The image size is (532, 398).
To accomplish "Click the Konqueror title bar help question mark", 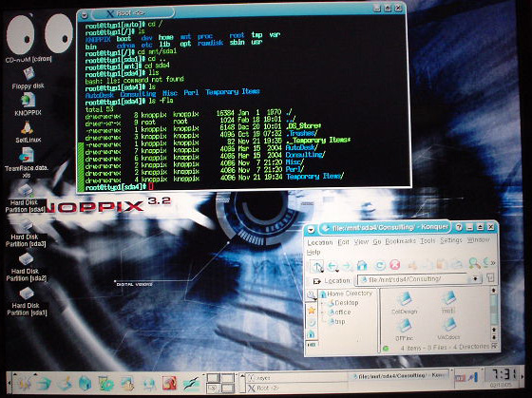I will click(459, 227).
